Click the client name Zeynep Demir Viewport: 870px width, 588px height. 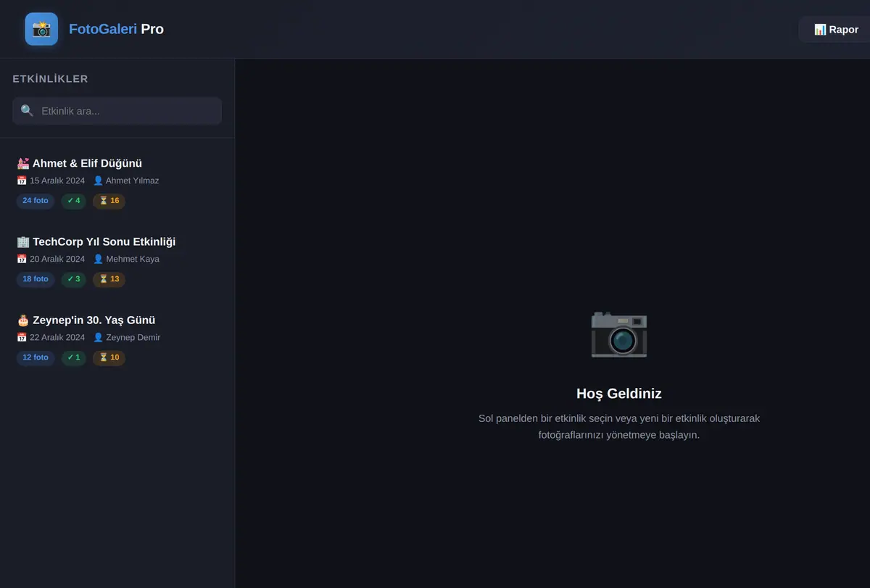(x=133, y=337)
